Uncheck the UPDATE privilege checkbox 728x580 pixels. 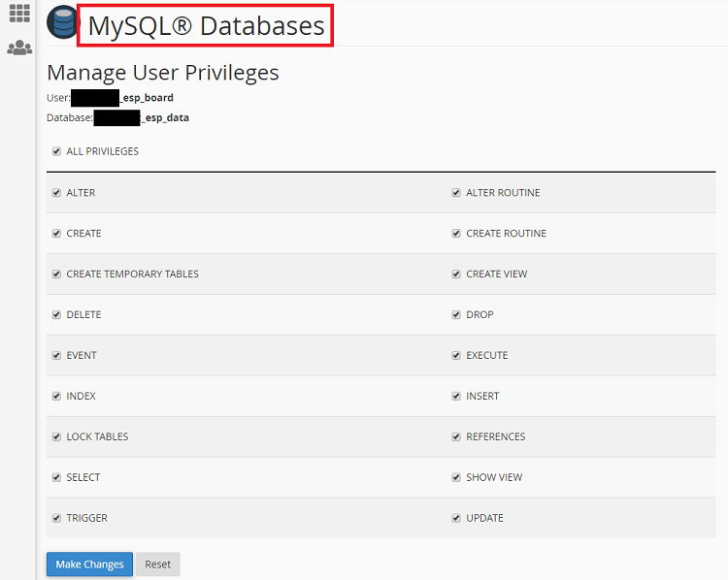click(456, 519)
